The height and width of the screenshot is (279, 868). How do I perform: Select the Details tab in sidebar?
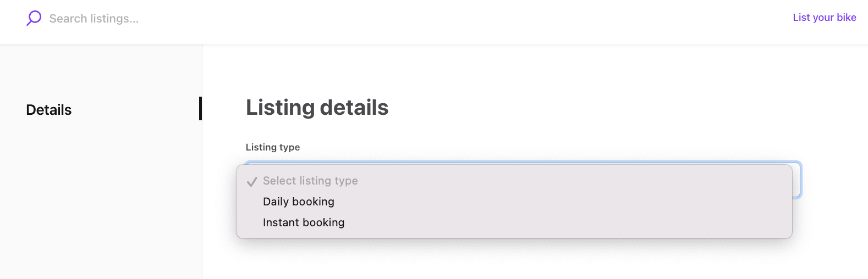click(x=49, y=110)
